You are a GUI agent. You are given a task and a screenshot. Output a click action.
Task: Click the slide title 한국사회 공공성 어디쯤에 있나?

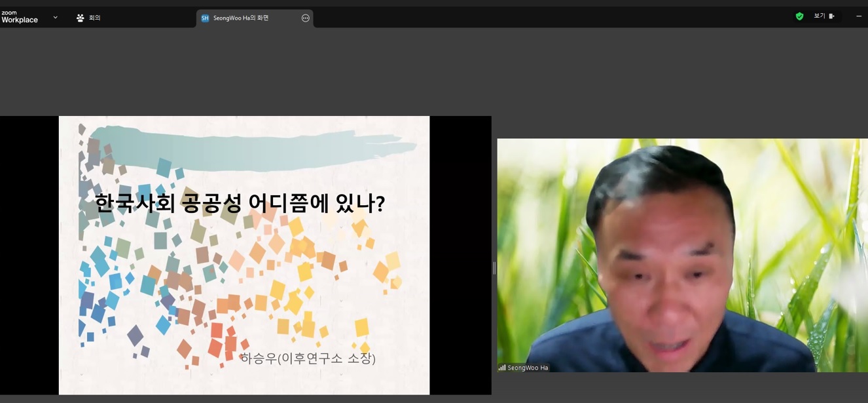pyautogui.click(x=240, y=203)
